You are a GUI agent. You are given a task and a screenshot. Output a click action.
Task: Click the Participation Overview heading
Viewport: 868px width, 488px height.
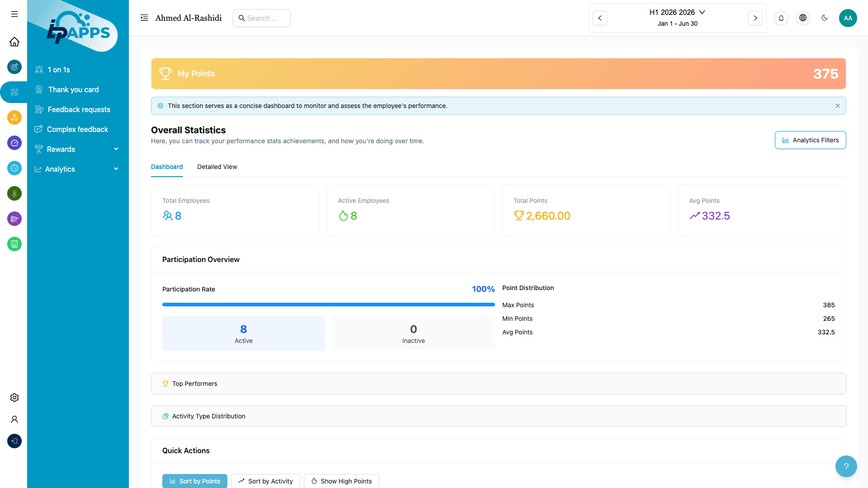coord(201,259)
